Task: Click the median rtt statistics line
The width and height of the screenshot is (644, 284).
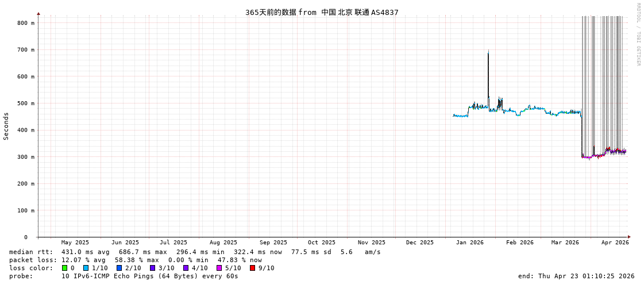Action: [x=195, y=252]
